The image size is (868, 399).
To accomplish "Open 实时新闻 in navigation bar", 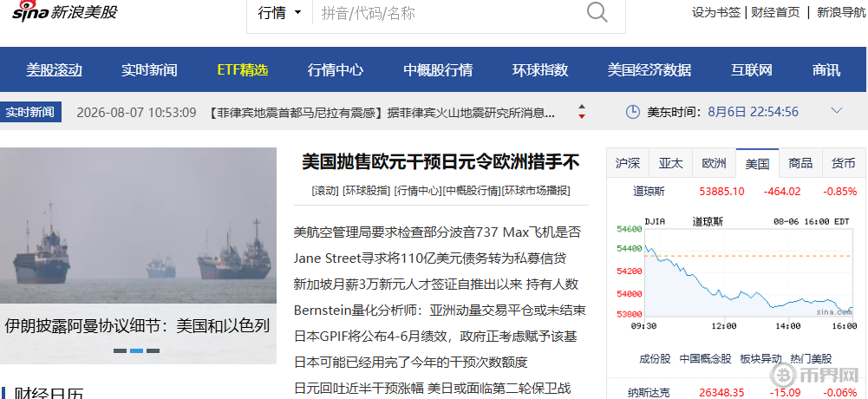I will click(x=149, y=70).
